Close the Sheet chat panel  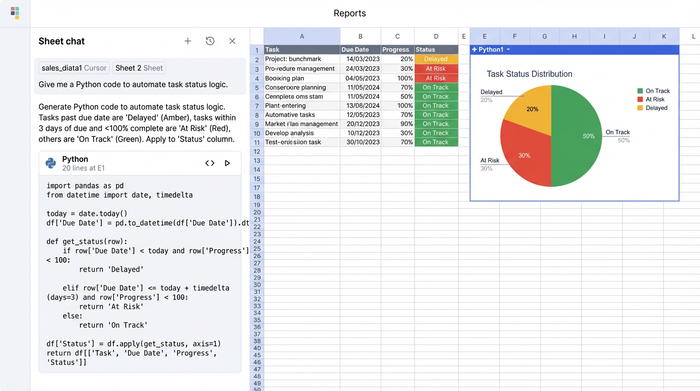click(232, 41)
